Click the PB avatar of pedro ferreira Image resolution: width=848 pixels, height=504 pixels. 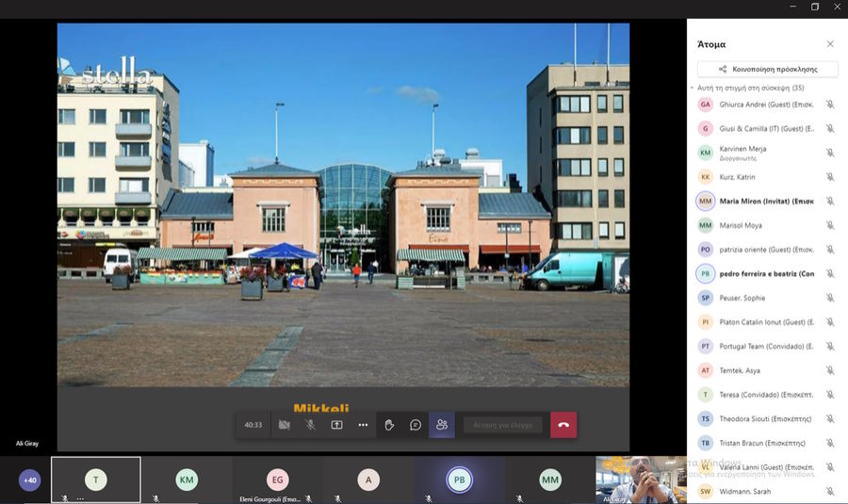705,274
